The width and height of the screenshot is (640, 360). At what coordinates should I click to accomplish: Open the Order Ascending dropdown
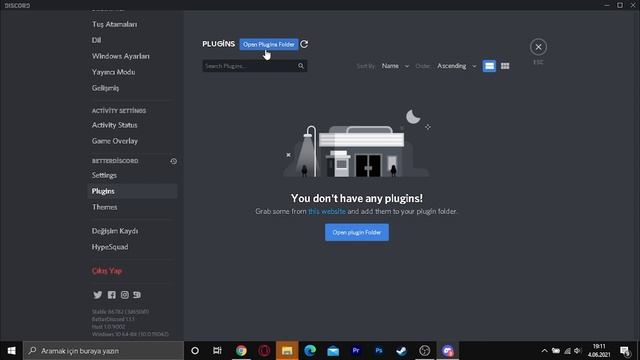coord(456,66)
